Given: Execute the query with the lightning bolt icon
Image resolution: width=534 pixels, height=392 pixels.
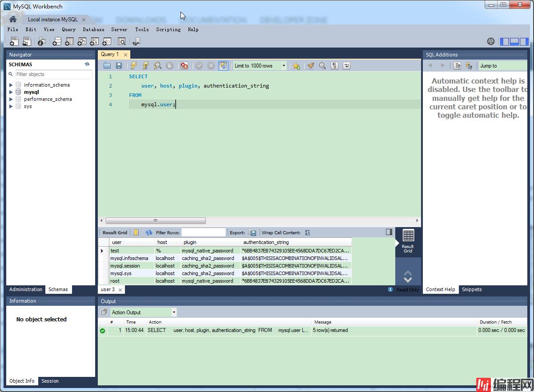Looking at the screenshot, I should 133,66.
